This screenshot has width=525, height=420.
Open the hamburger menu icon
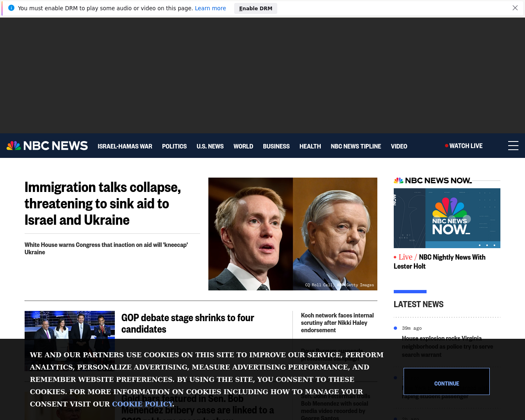tap(513, 146)
